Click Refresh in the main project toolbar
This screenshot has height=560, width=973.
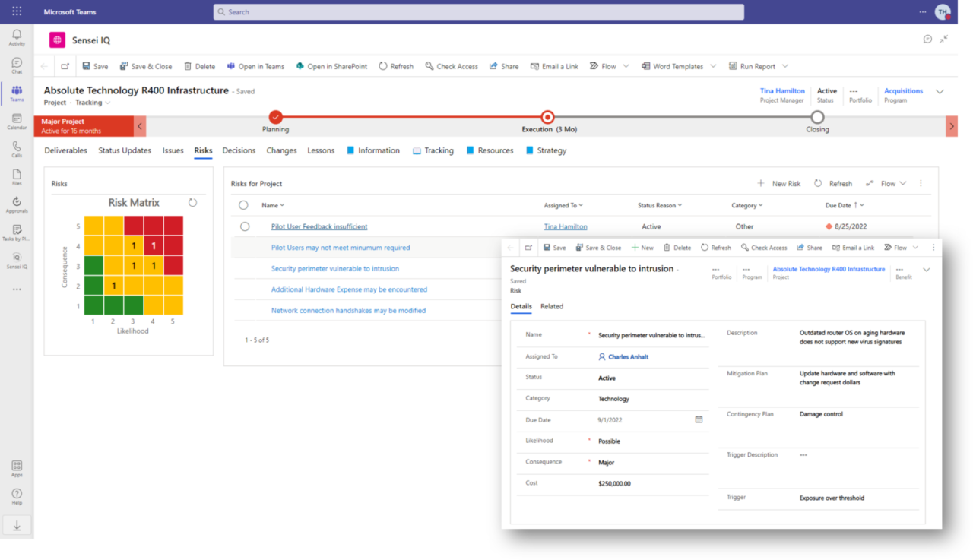tap(396, 66)
